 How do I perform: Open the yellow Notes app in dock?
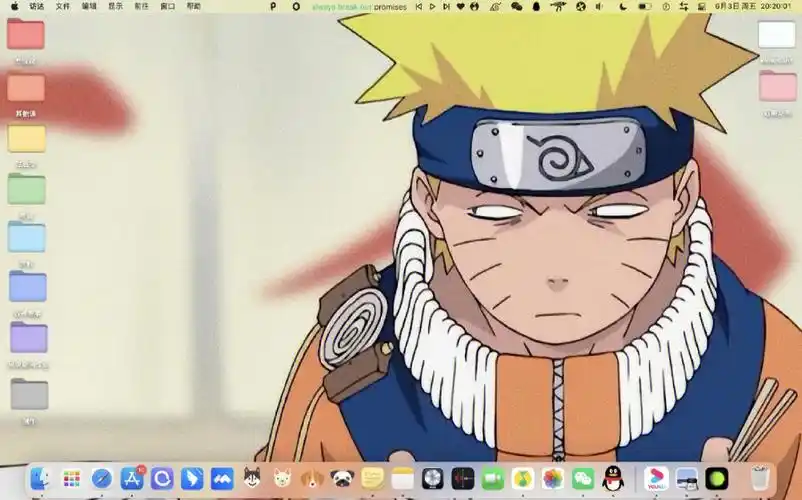372,478
